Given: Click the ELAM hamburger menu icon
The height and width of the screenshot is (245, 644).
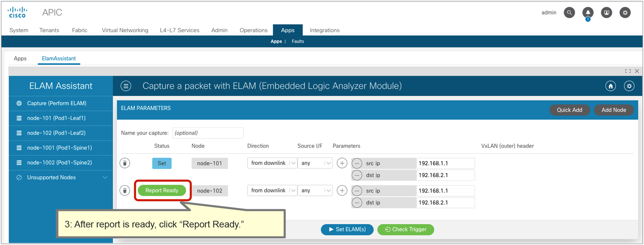Looking at the screenshot, I should tap(126, 86).
